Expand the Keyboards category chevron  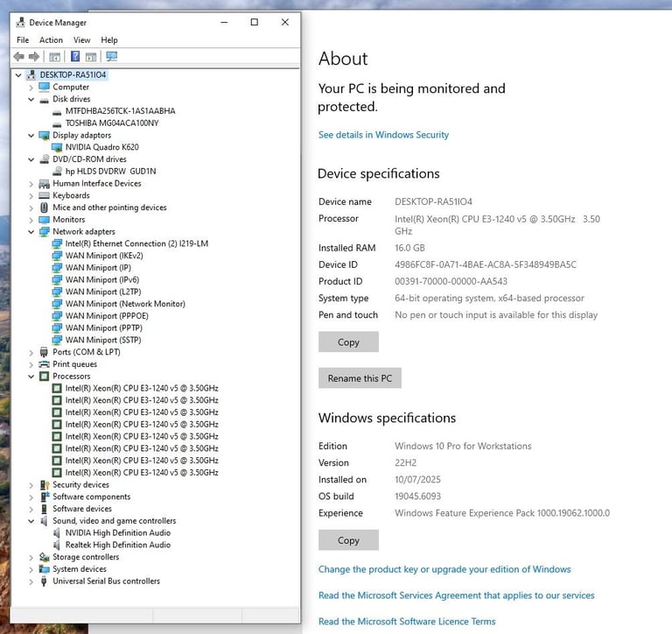click(x=31, y=196)
